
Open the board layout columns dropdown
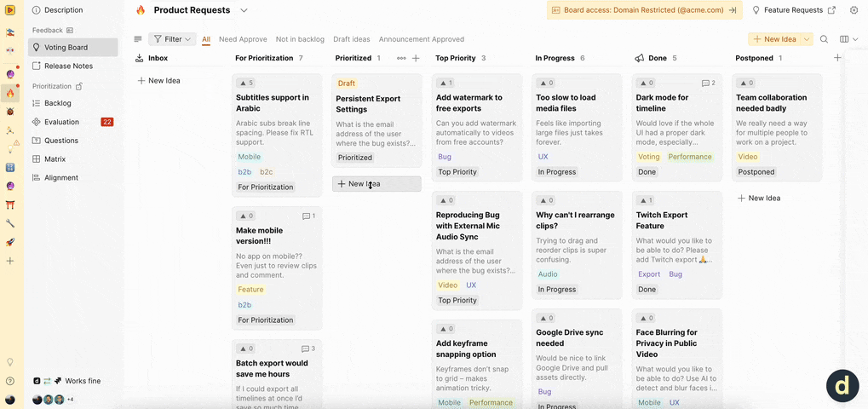click(848, 39)
